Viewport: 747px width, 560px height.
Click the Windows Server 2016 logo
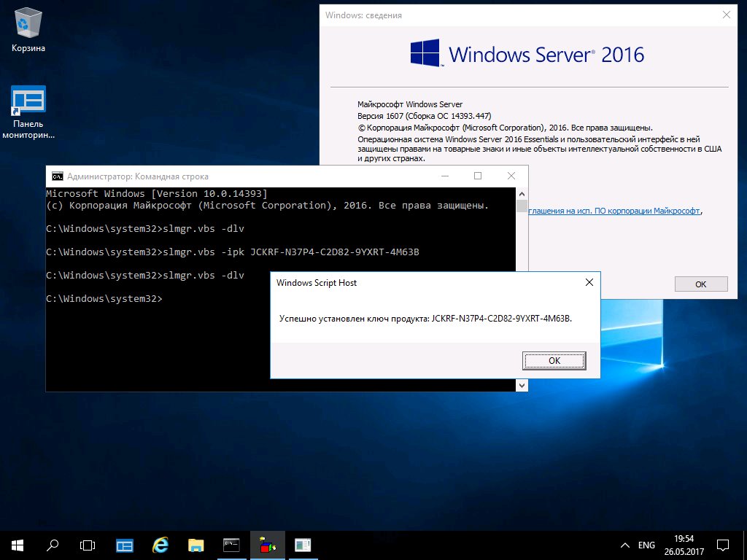527,53
